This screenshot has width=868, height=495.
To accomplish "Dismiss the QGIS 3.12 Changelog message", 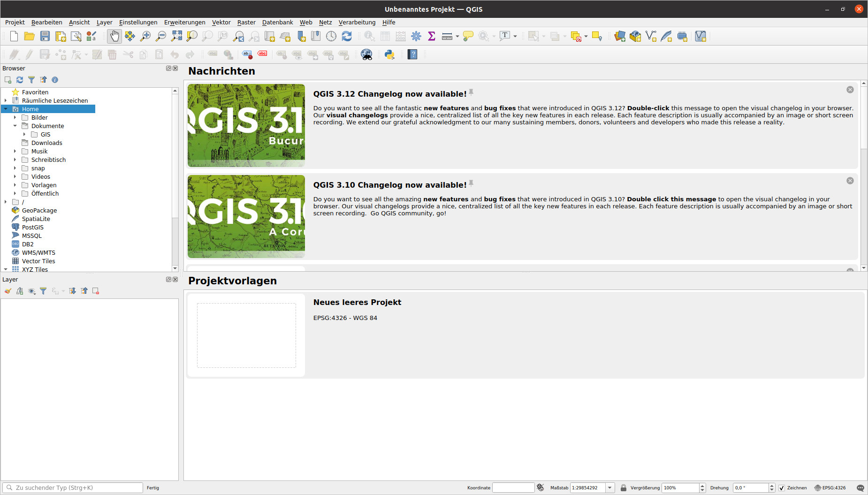I will click(850, 90).
